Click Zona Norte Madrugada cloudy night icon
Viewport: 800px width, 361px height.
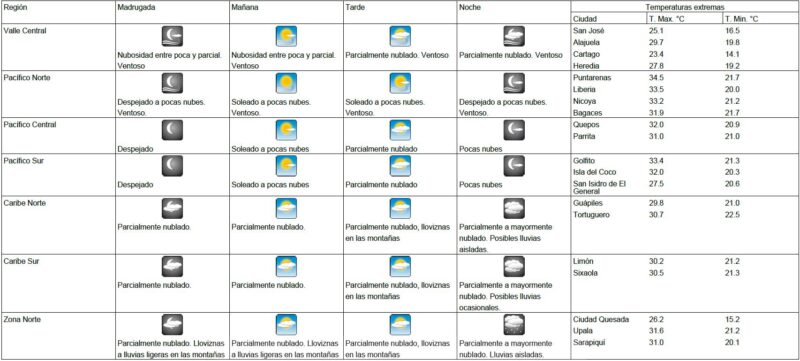pos(172,325)
